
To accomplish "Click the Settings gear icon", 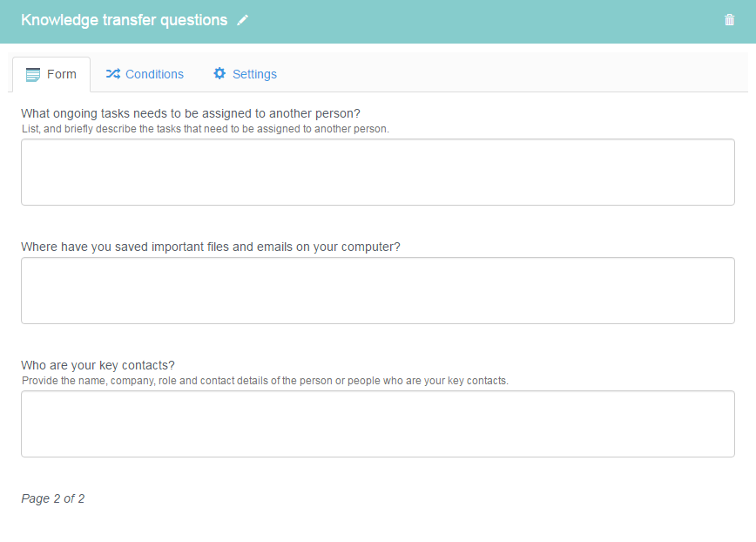I will click(x=219, y=73).
